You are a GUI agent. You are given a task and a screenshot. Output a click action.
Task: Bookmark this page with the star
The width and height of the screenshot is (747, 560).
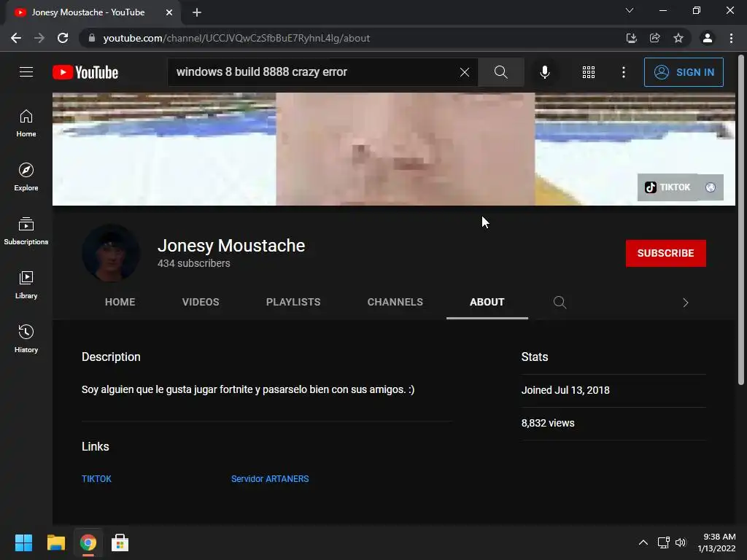pos(678,38)
